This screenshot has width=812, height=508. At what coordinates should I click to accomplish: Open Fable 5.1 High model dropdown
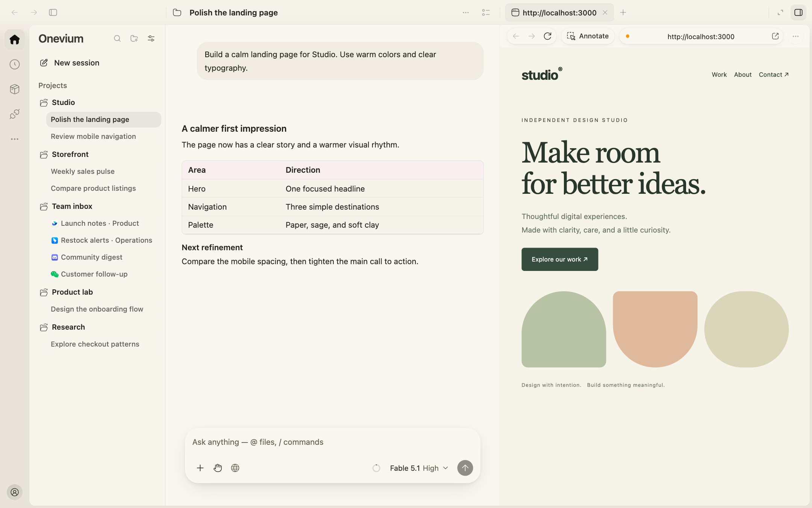[x=419, y=468]
